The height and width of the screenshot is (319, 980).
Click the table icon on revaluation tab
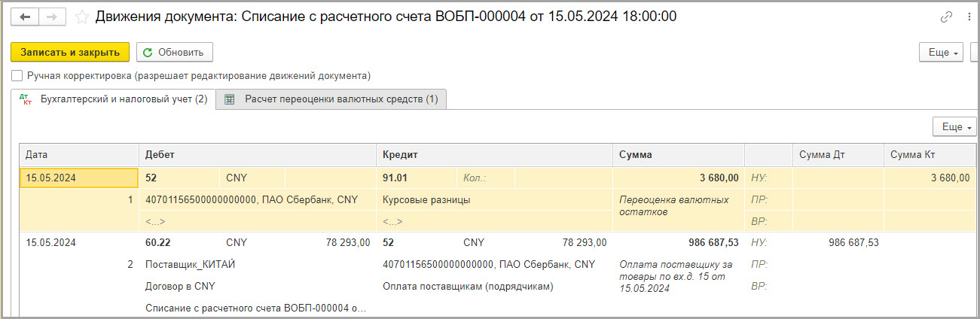[x=230, y=99]
